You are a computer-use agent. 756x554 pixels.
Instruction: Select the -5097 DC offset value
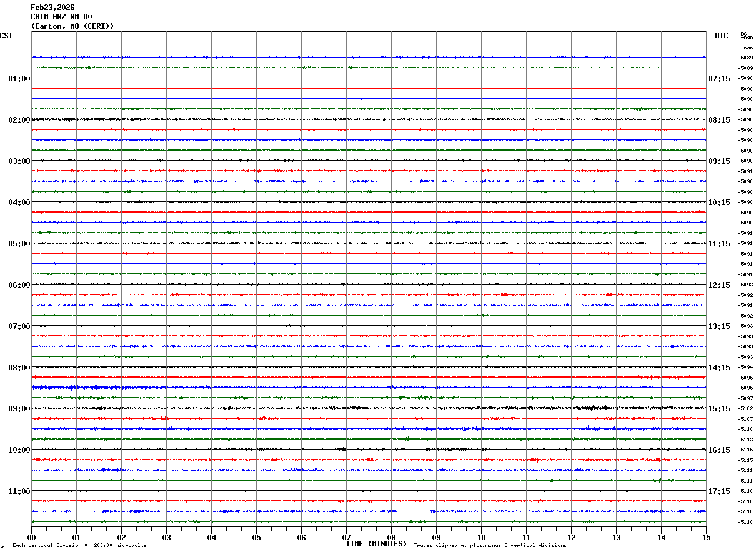click(745, 398)
